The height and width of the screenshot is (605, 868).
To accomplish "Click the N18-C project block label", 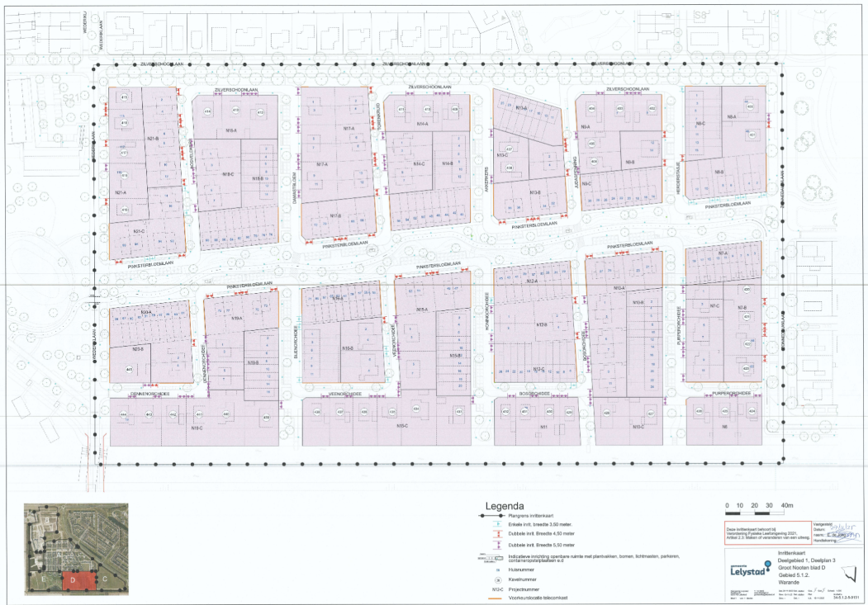I will coord(229,174).
